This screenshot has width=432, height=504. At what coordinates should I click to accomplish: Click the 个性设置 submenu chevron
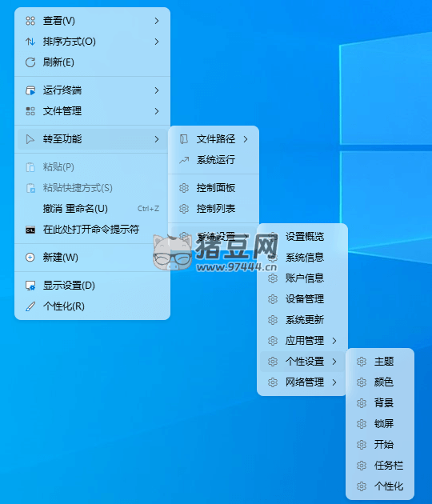(334, 362)
